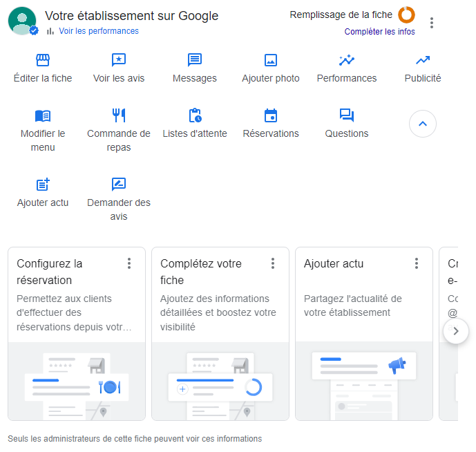The height and width of the screenshot is (452, 476).
Task: Open options menu on Configurez la réservation card
Action: pos(129,263)
